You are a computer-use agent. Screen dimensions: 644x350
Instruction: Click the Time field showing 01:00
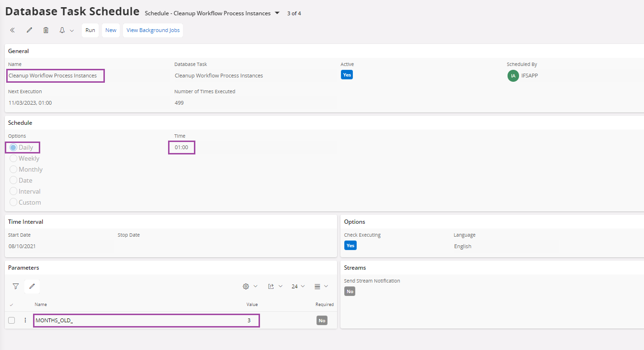(181, 148)
